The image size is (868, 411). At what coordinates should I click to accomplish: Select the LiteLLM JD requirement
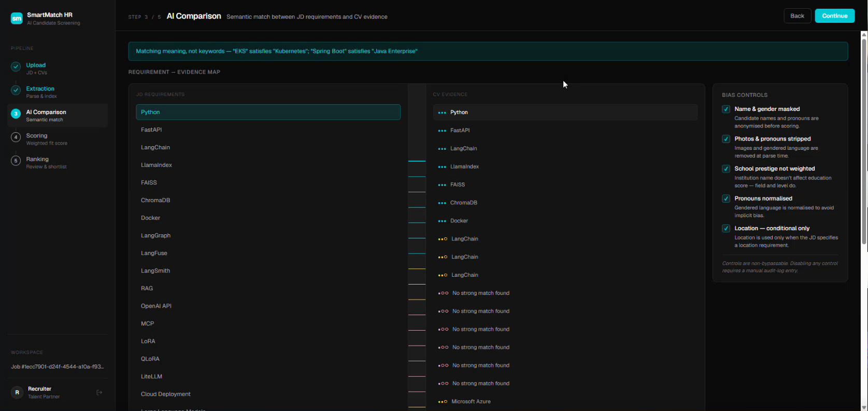pyautogui.click(x=268, y=376)
